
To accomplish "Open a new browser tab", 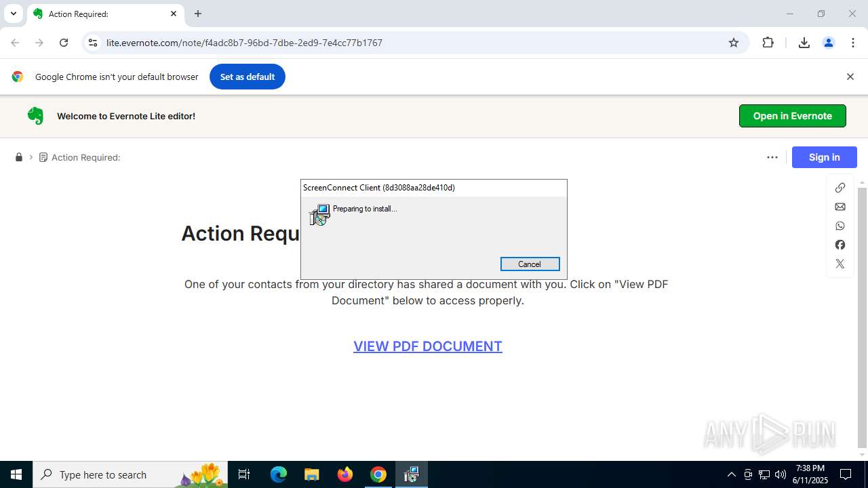I will pyautogui.click(x=198, y=14).
